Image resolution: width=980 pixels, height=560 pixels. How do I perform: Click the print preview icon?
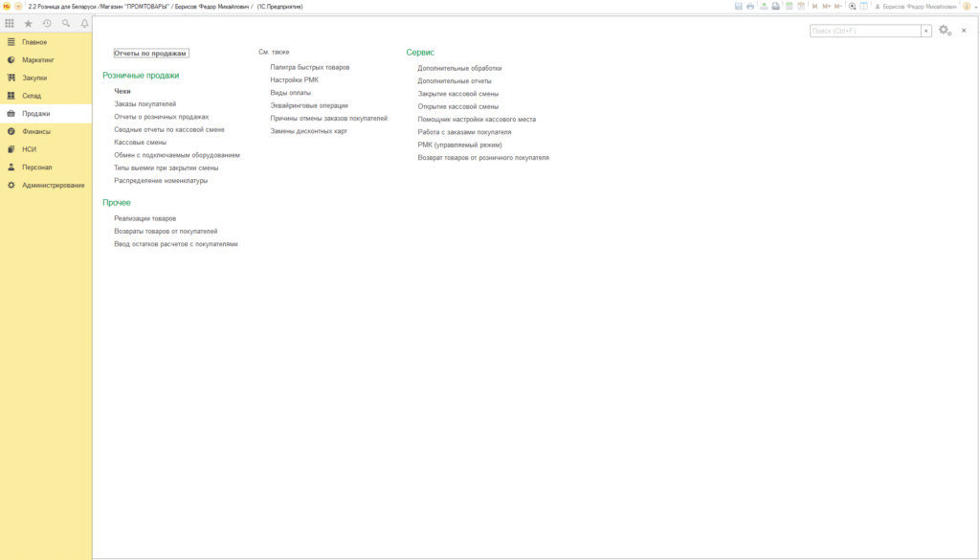(x=775, y=7)
